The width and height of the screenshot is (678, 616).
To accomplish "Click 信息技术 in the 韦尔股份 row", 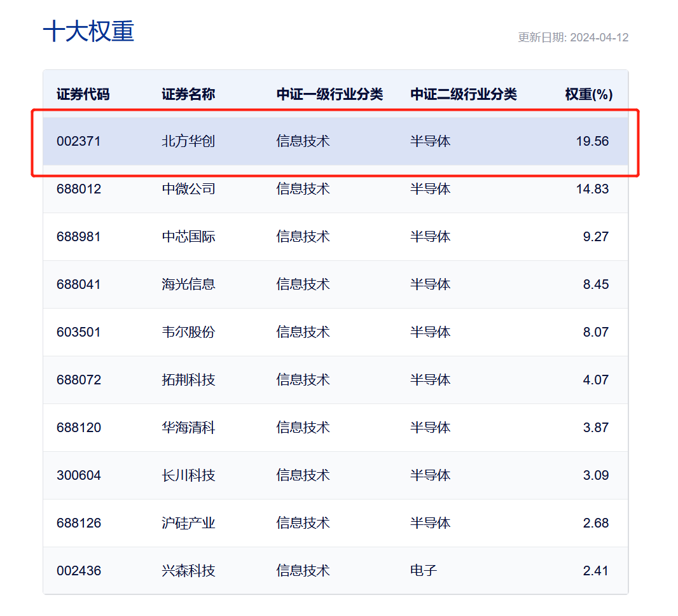I will 303,332.
